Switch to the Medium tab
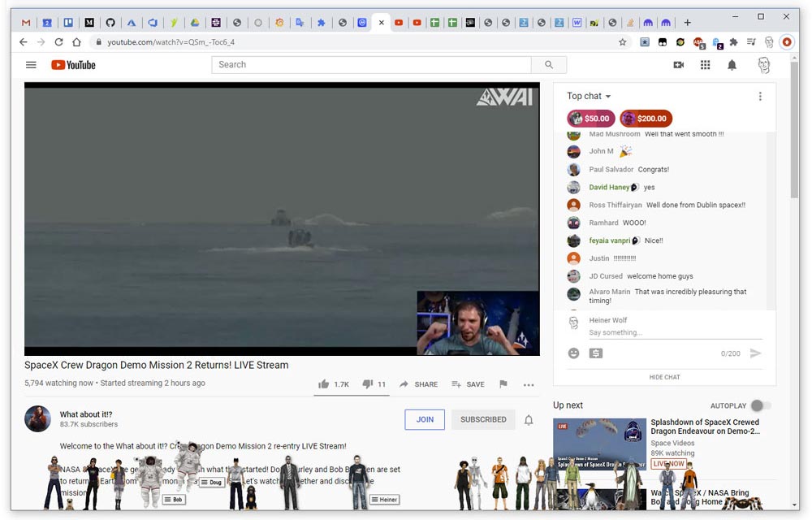 click(89, 22)
